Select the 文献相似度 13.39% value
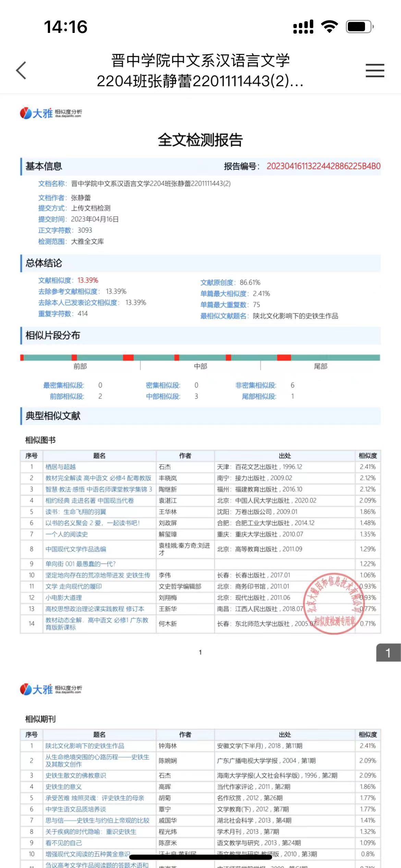This screenshot has height=868, width=401. point(88,280)
